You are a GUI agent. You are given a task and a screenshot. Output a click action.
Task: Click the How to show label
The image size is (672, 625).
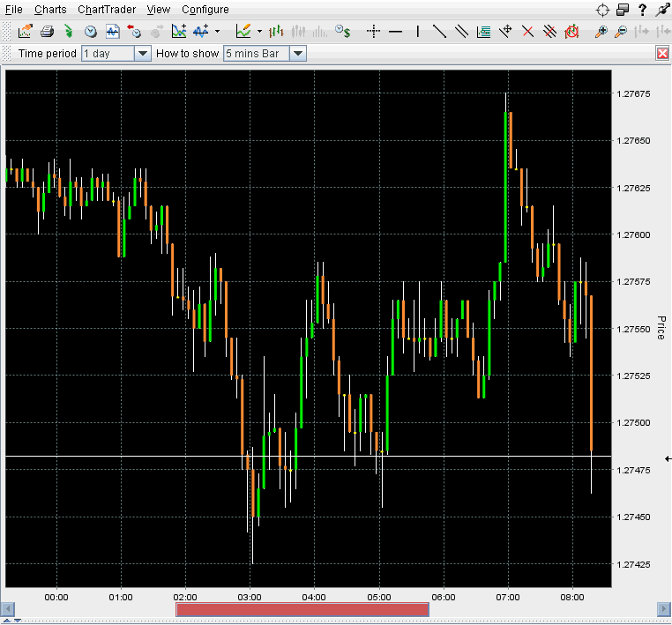click(187, 54)
